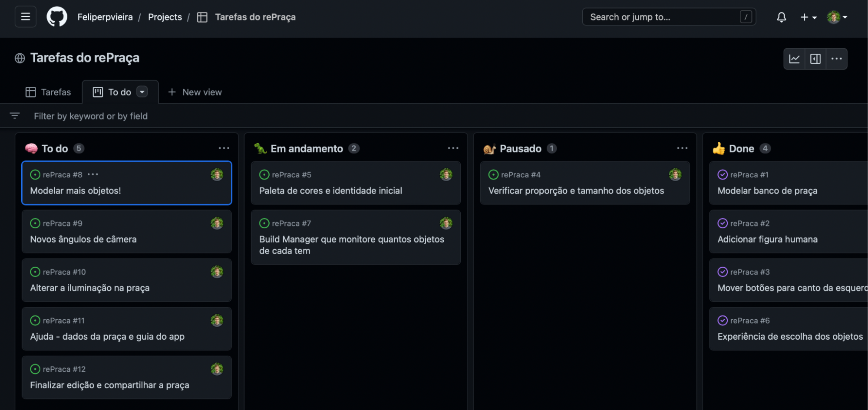
Task: Open issue Modelar banco de praça
Action: (x=767, y=190)
